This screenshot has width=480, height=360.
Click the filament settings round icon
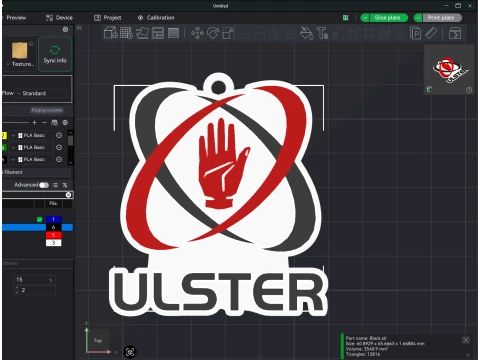click(x=65, y=123)
